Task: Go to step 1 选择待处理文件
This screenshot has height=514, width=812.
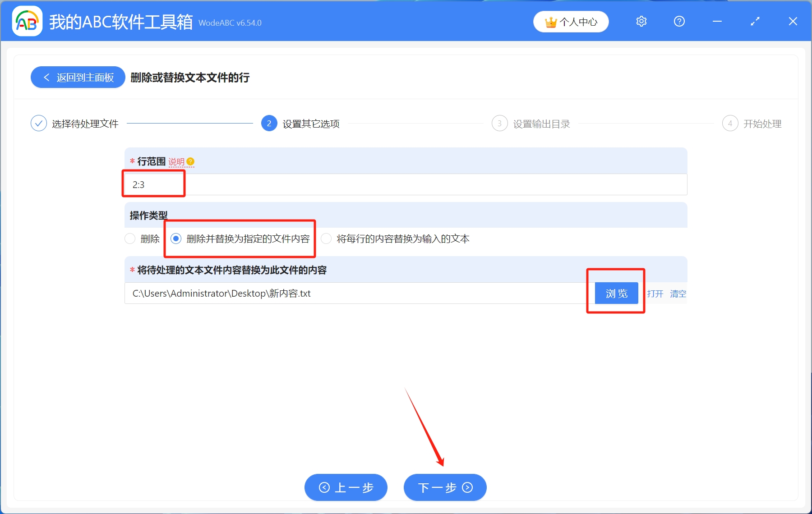Action: click(x=39, y=124)
